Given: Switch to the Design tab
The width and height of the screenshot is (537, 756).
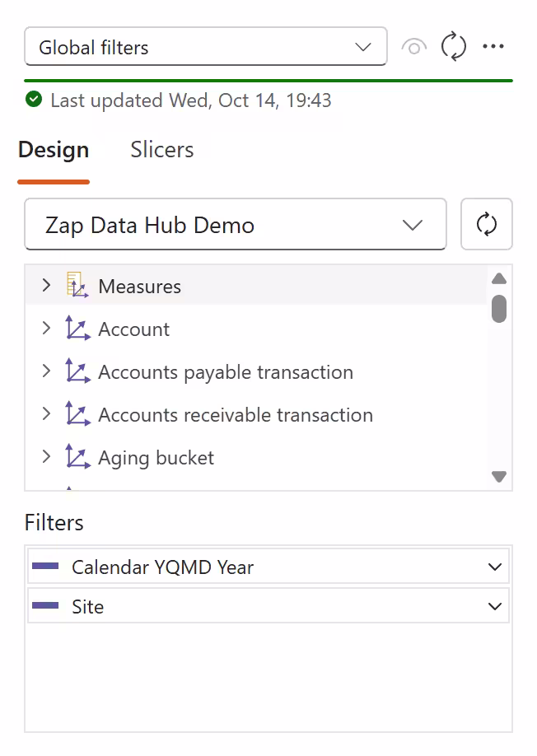Looking at the screenshot, I should [x=54, y=149].
